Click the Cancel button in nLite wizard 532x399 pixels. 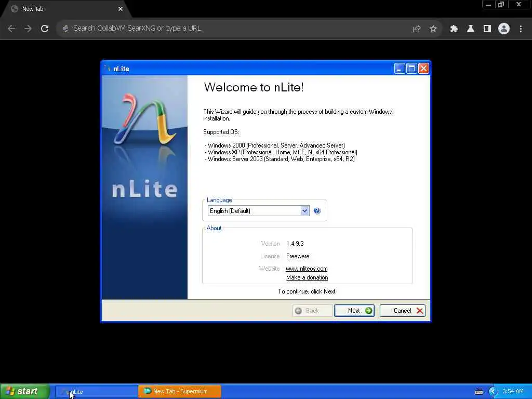pos(403,311)
